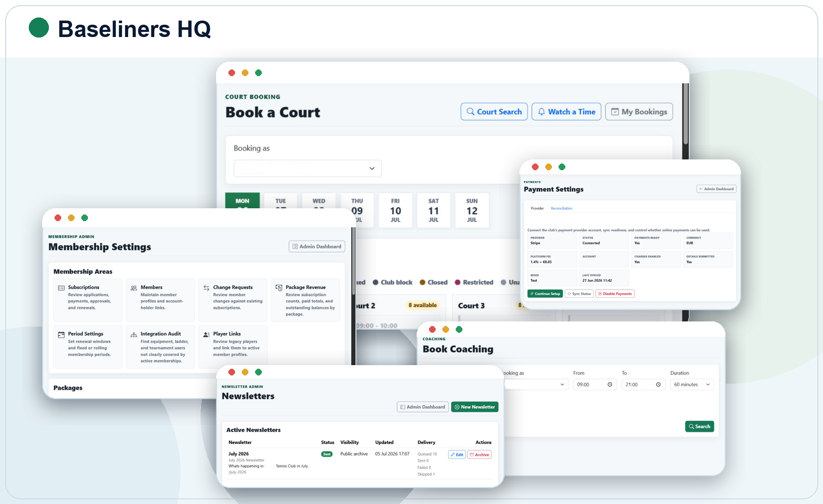Click the Public archive visibility cell
Image resolution: width=823 pixels, height=504 pixels.
(x=354, y=454)
